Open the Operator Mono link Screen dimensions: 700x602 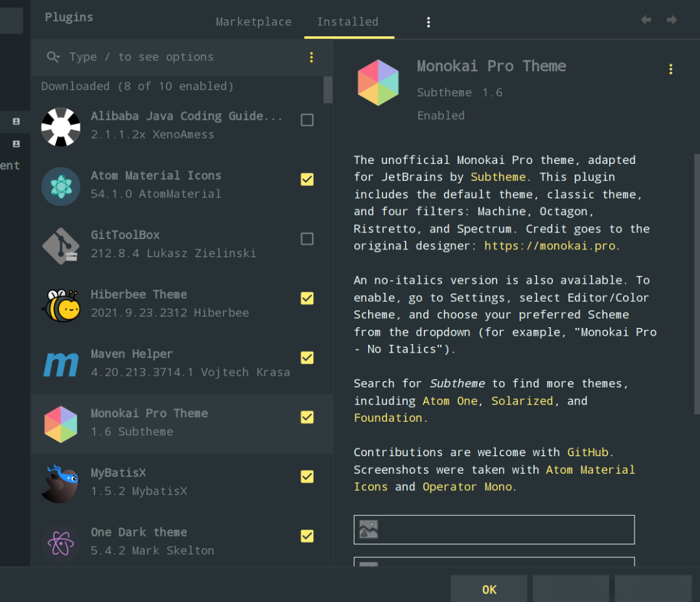point(467,487)
